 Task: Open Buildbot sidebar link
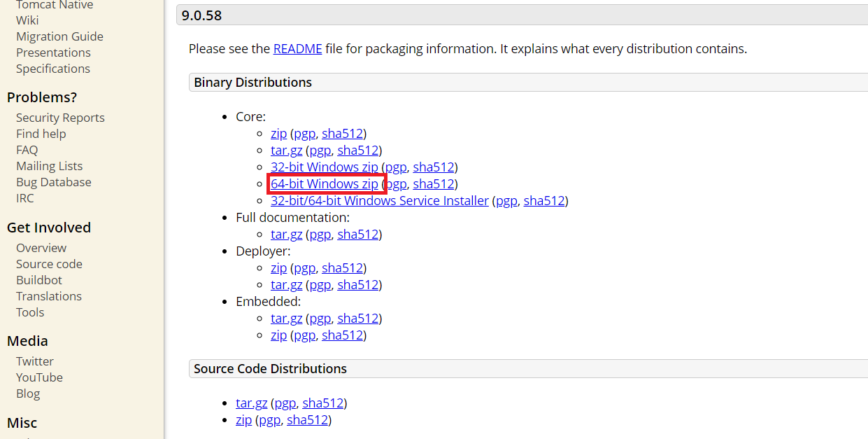[39, 280]
